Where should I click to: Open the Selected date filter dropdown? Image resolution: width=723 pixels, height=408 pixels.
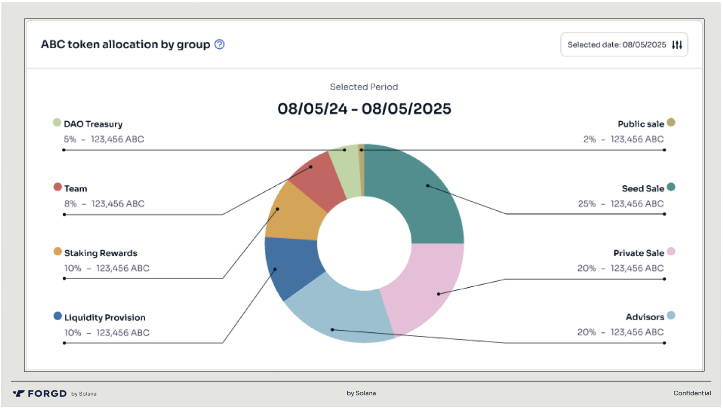[x=624, y=45]
